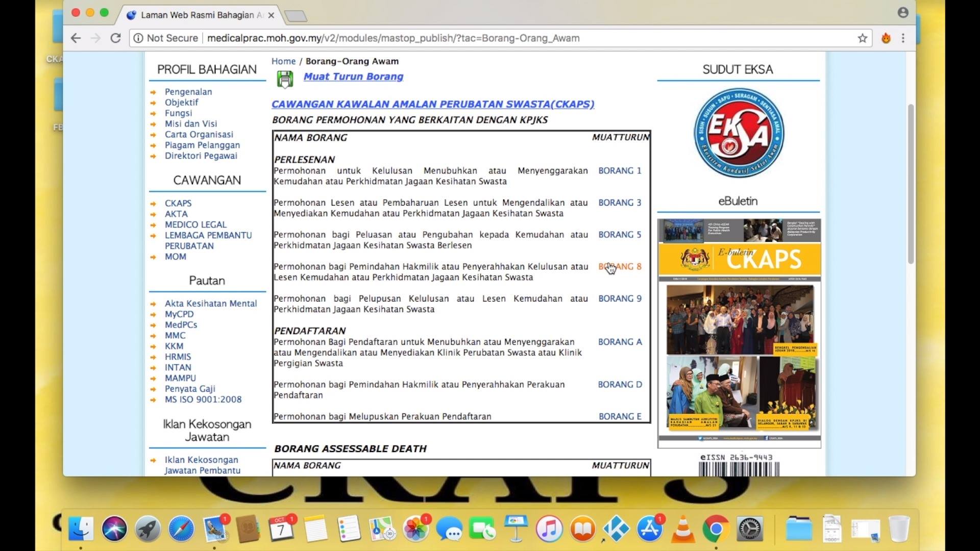This screenshot has width=980, height=551.
Task: Select CKAPS under Cawangan
Action: (x=178, y=203)
